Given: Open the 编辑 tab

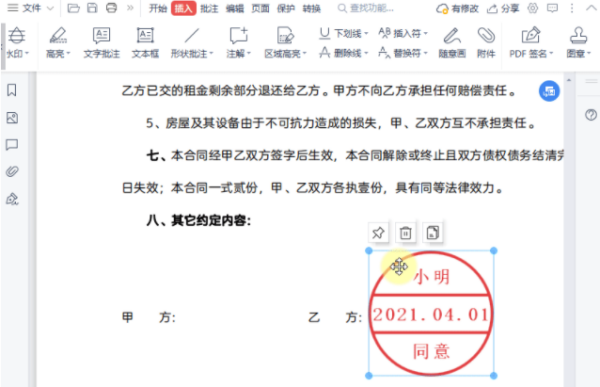Looking at the screenshot, I should [x=235, y=8].
